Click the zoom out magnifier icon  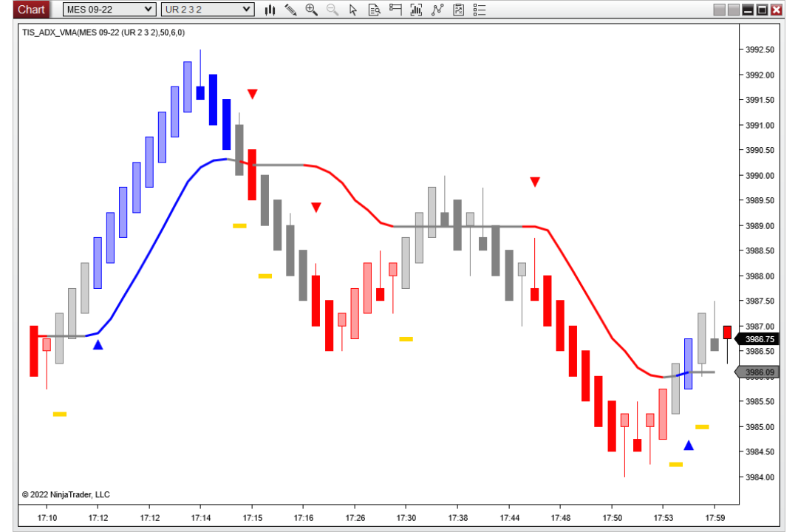(332, 10)
